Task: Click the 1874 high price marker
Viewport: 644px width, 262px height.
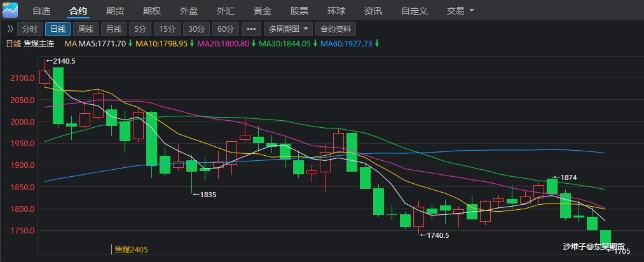Action: (x=565, y=177)
